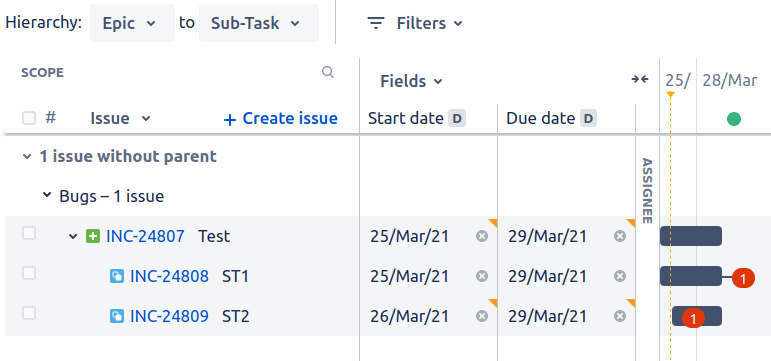Tick the select-all checkbox in header

(29, 118)
